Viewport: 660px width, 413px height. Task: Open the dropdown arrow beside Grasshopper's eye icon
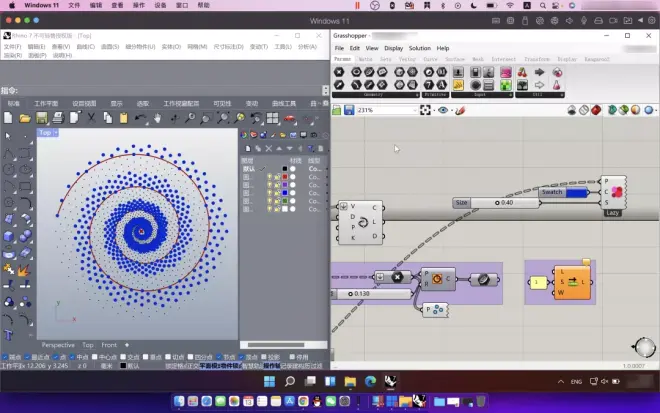451,111
